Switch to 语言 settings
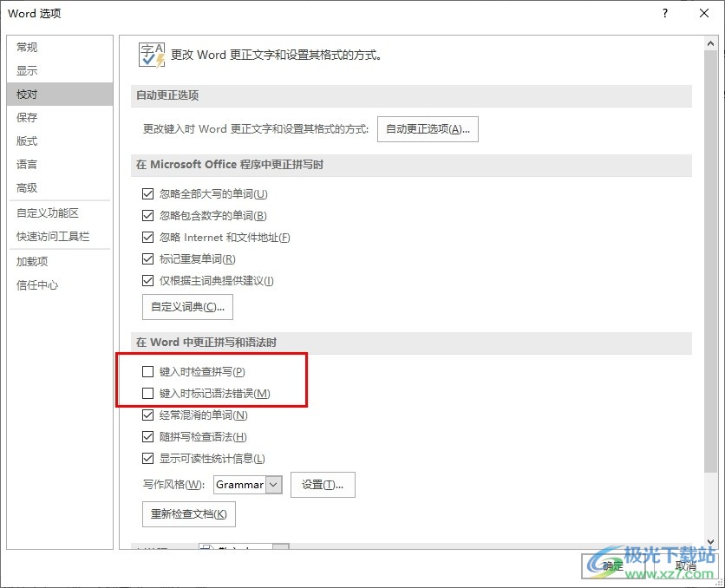 [x=60, y=164]
